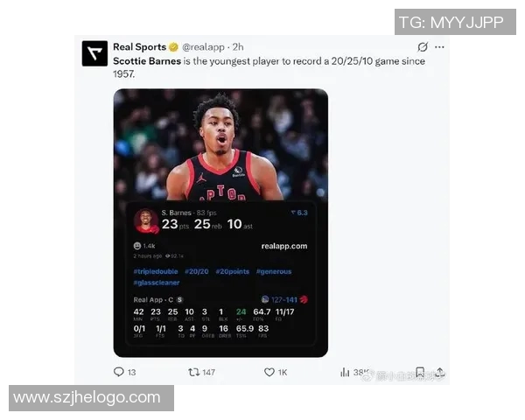Open the Scottie Barnes stat card image

coord(220,223)
